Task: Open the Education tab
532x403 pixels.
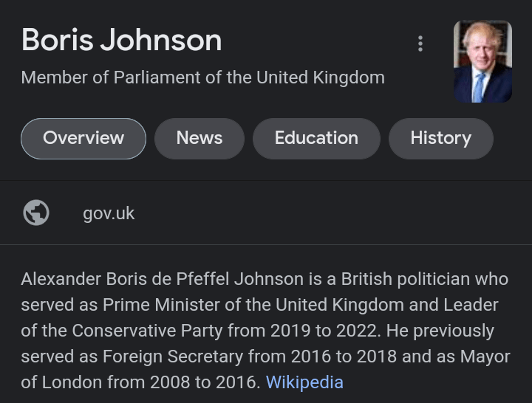Action: 316,138
